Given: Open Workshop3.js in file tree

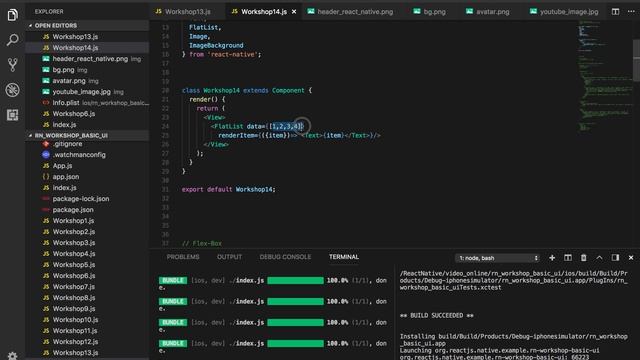Looking at the screenshot, I should [87, 243].
